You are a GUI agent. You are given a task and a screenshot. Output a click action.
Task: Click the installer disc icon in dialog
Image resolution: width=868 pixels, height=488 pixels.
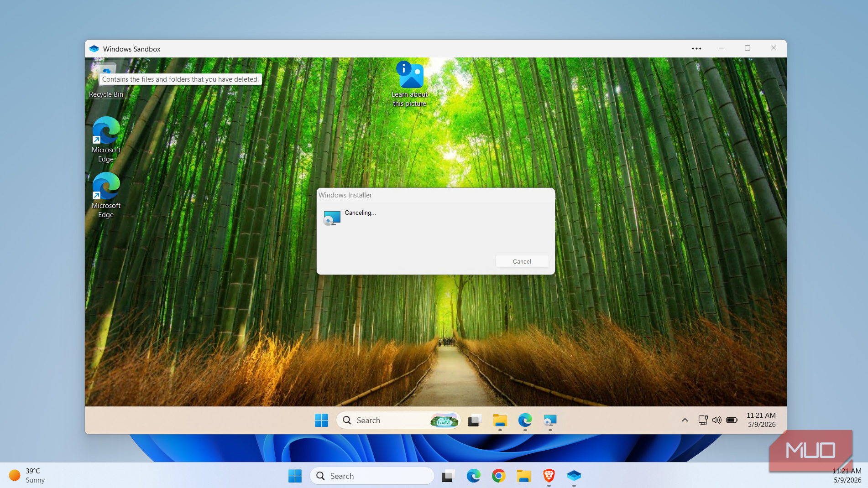pyautogui.click(x=332, y=218)
